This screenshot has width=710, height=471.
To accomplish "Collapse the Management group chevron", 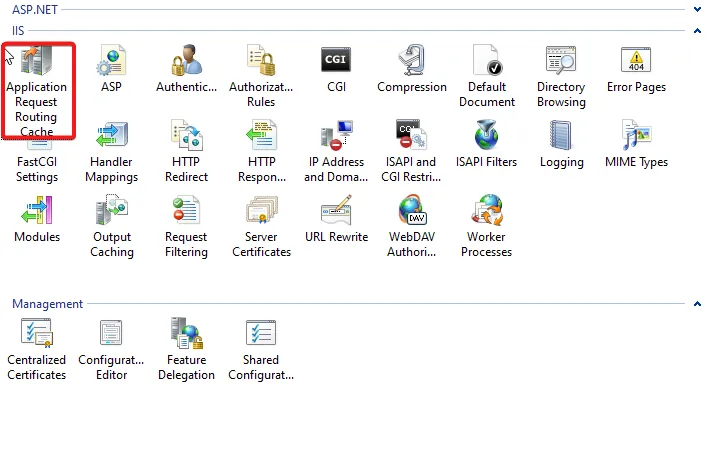I will (x=697, y=304).
